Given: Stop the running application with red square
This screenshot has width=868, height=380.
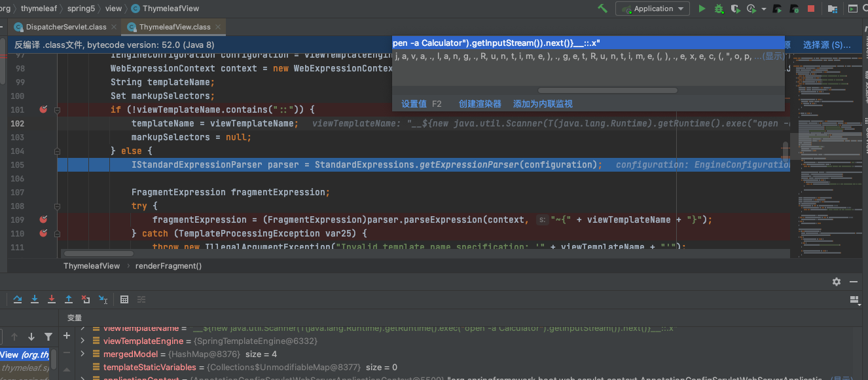Looking at the screenshot, I should (811, 9).
